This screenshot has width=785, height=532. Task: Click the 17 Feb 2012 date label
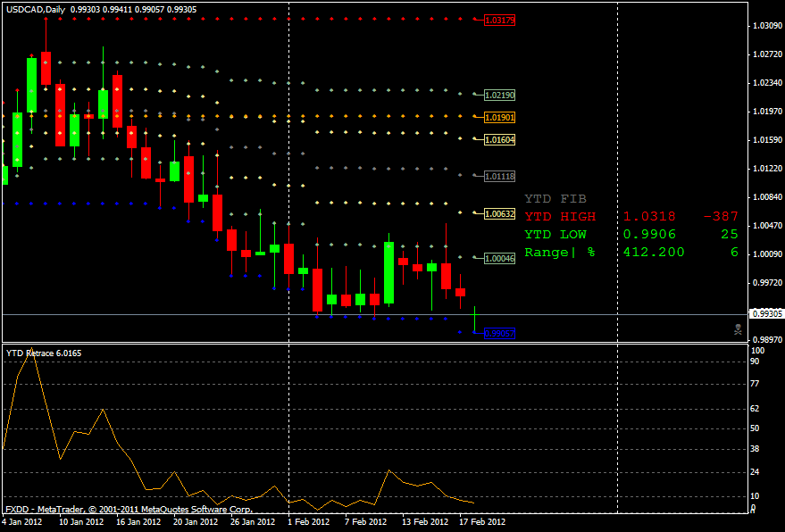tap(482, 522)
